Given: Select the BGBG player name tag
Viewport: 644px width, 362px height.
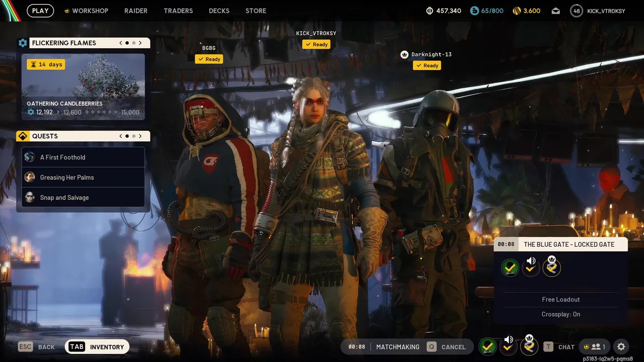Looking at the screenshot, I should coord(209,48).
